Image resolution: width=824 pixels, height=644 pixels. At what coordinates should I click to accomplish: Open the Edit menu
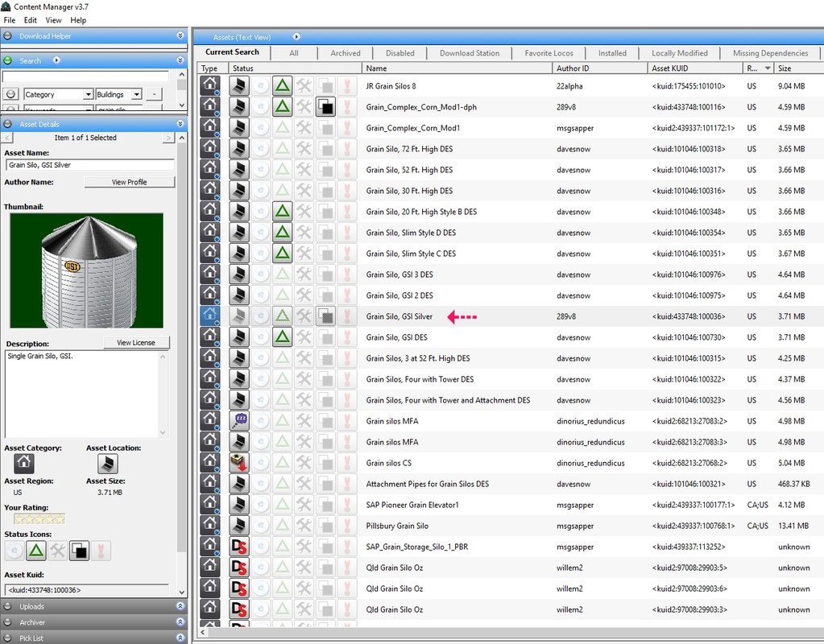(x=31, y=20)
